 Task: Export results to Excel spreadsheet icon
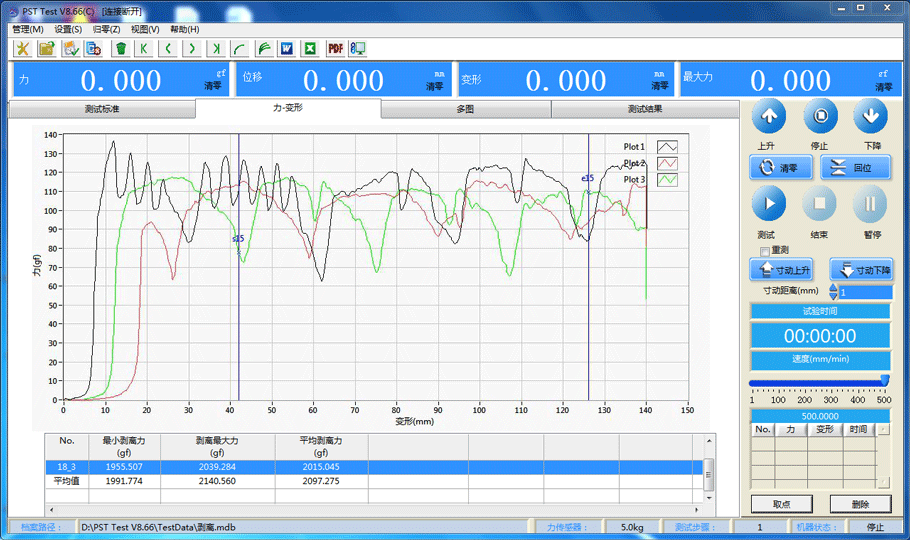click(310, 48)
